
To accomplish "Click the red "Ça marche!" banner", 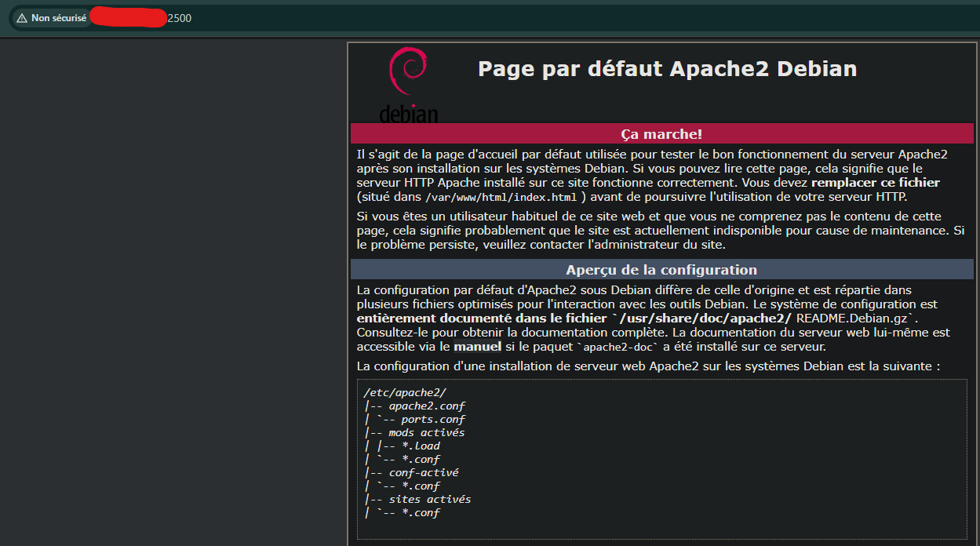I will pyautogui.click(x=661, y=134).
